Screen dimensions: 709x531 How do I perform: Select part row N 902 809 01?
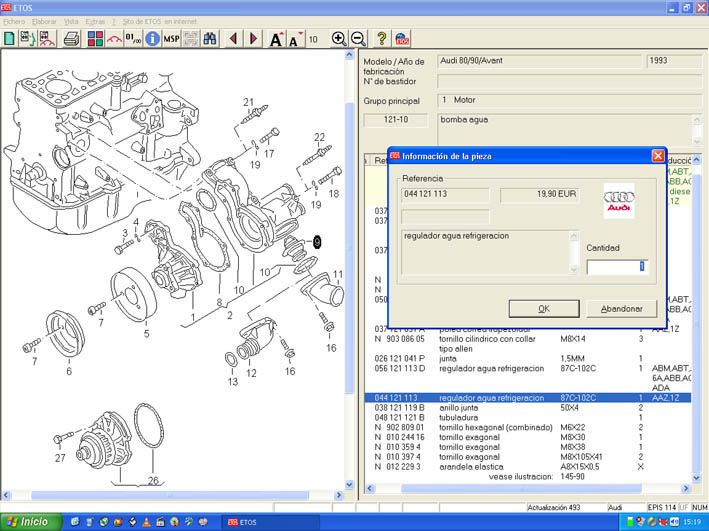tap(528, 427)
